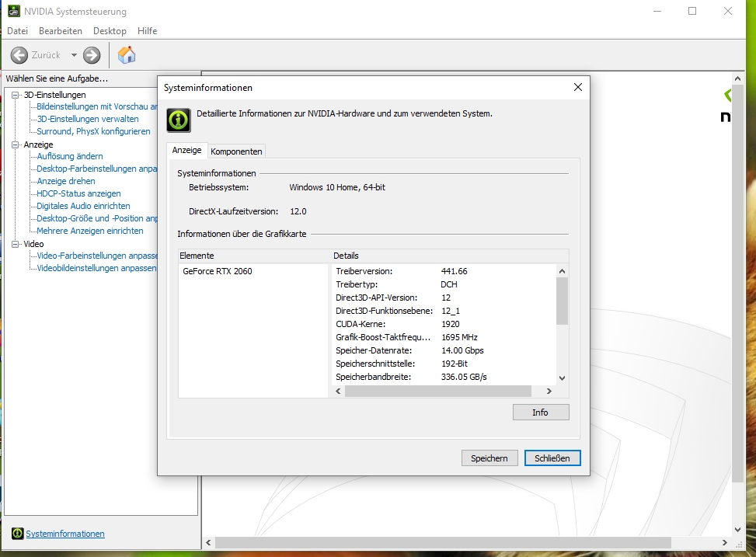This screenshot has width=756, height=557.
Task: Click NVIDIA Systemsteuerung title bar icon
Action: click(x=14, y=11)
